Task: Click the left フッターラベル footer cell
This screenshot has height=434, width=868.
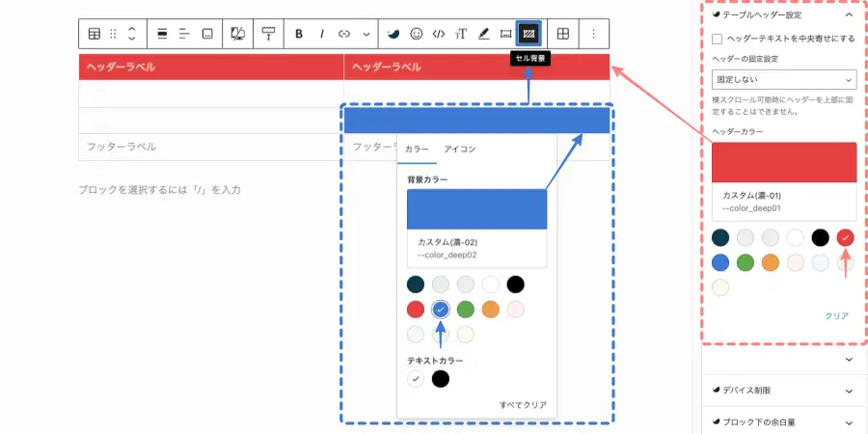Action: coord(211,147)
